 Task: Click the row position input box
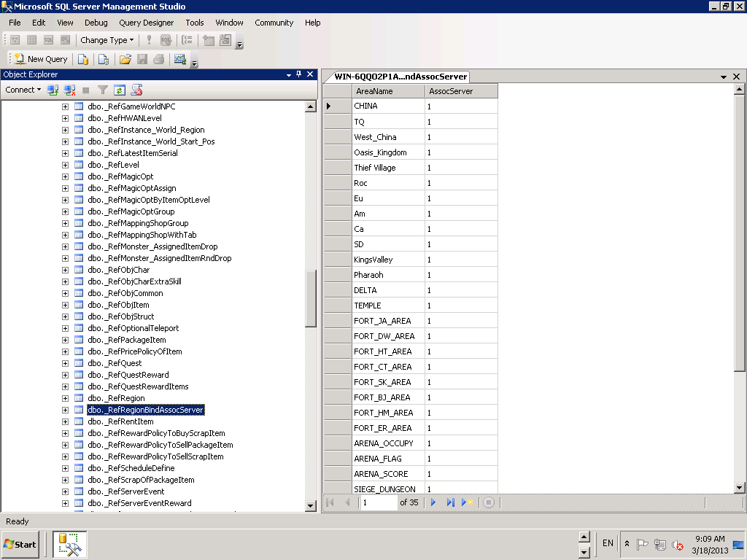pyautogui.click(x=379, y=502)
